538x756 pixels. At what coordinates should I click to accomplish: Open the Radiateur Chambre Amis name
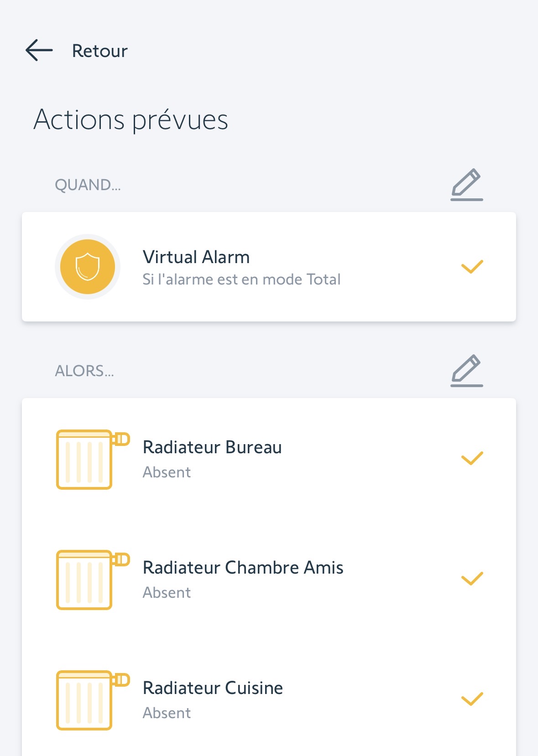point(243,568)
